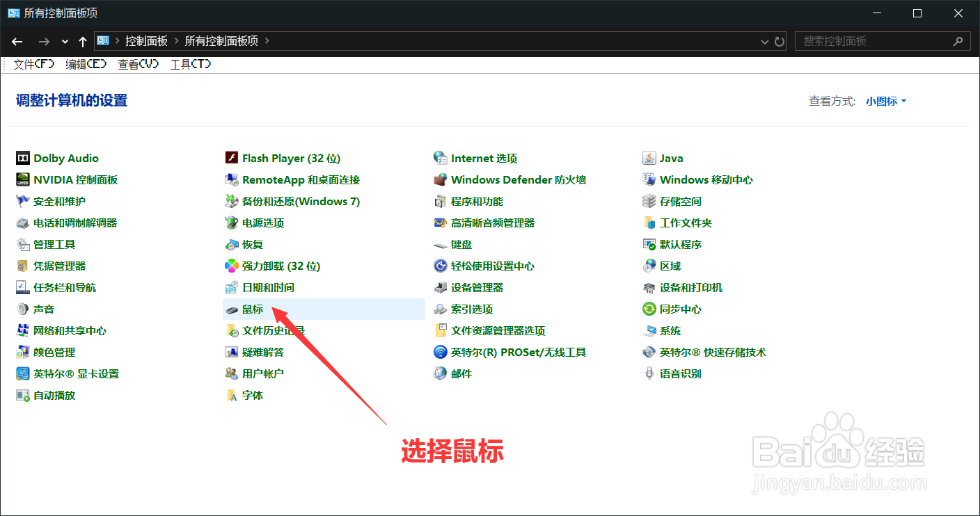Image resolution: width=980 pixels, height=516 pixels.
Task: Refresh the control panel view
Action: pos(780,41)
